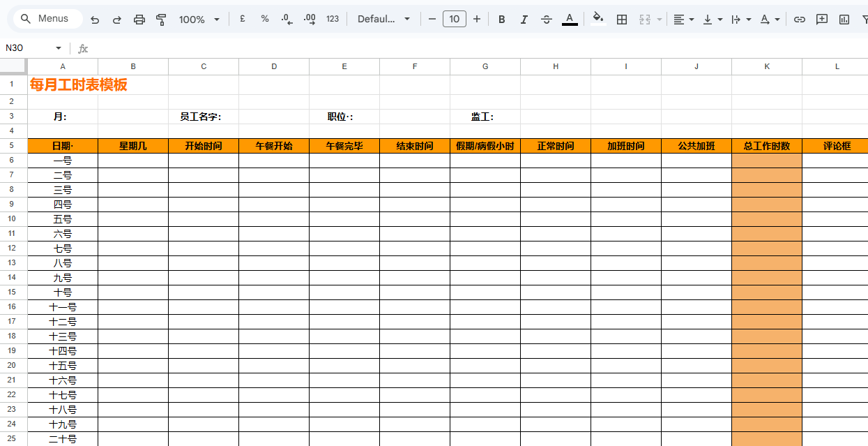Decrease decimal places
Viewport: 868px width, 446px height.
287,19
